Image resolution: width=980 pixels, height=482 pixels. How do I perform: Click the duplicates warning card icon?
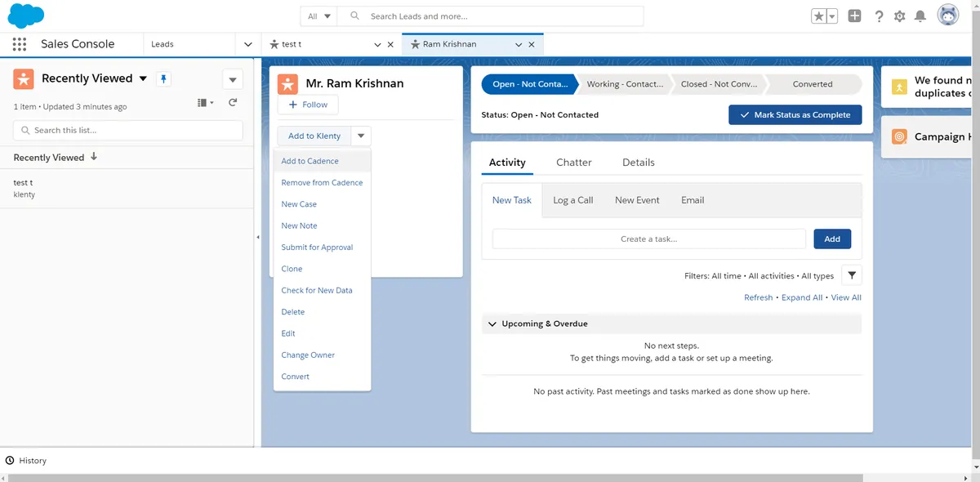coord(899,87)
